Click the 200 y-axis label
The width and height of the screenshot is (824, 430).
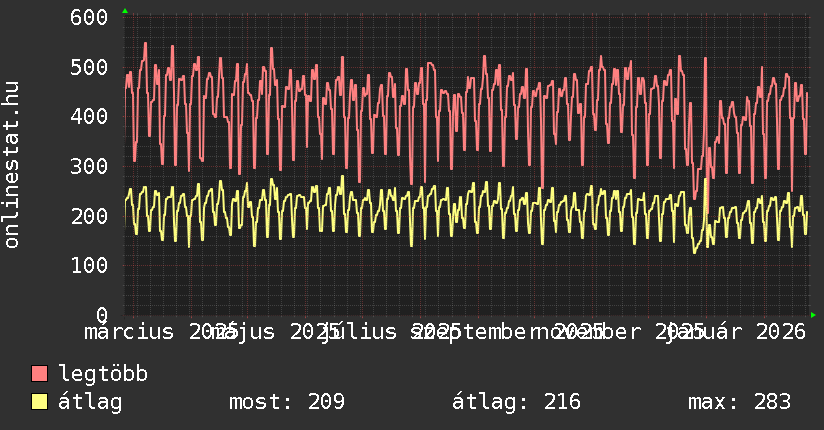[90, 216]
